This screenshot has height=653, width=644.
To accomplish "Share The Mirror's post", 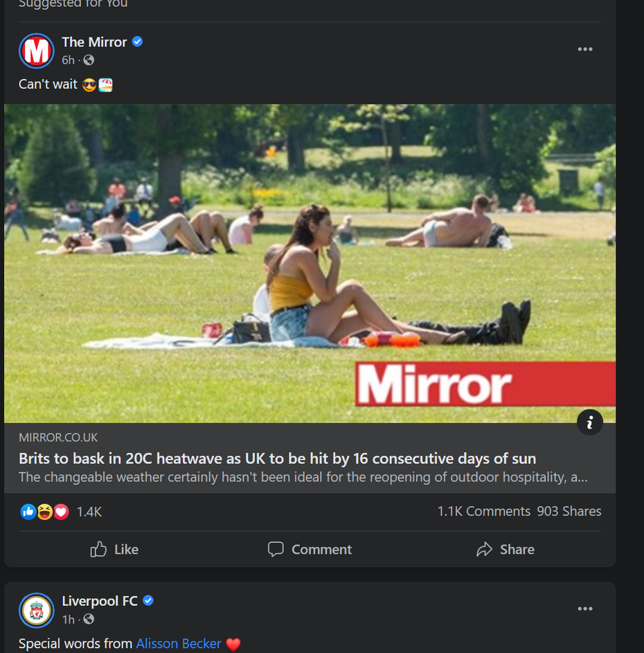I will pos(506,549).
